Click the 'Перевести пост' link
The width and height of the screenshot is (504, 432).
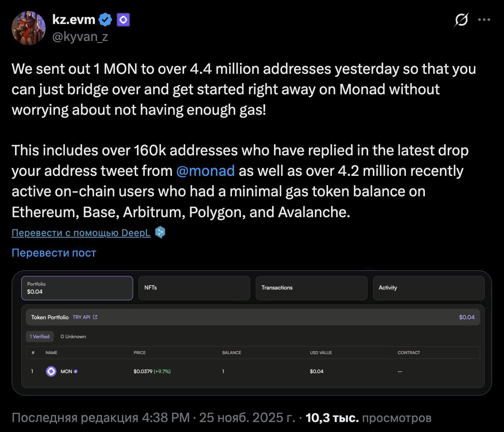click(54, 253)
